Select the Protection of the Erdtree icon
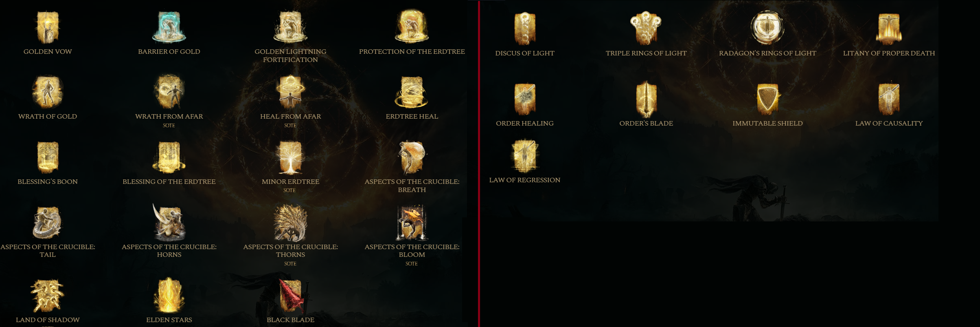This screenshot has height=327, width=980. [412, 27]
